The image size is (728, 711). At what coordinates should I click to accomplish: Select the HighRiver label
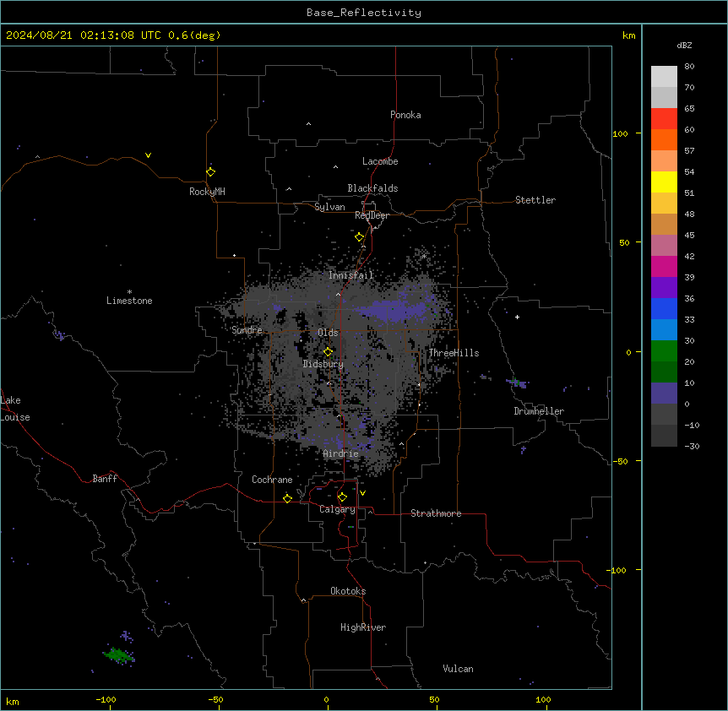tap(363, 627)
